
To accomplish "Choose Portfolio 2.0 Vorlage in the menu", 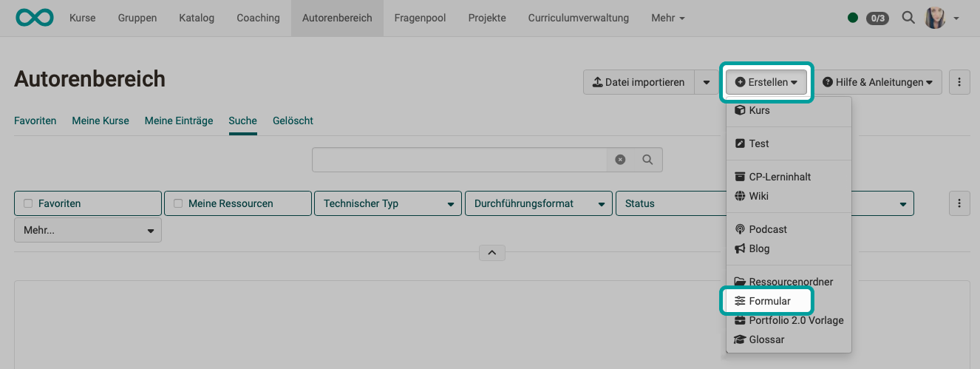I will (x=789, y=320).
